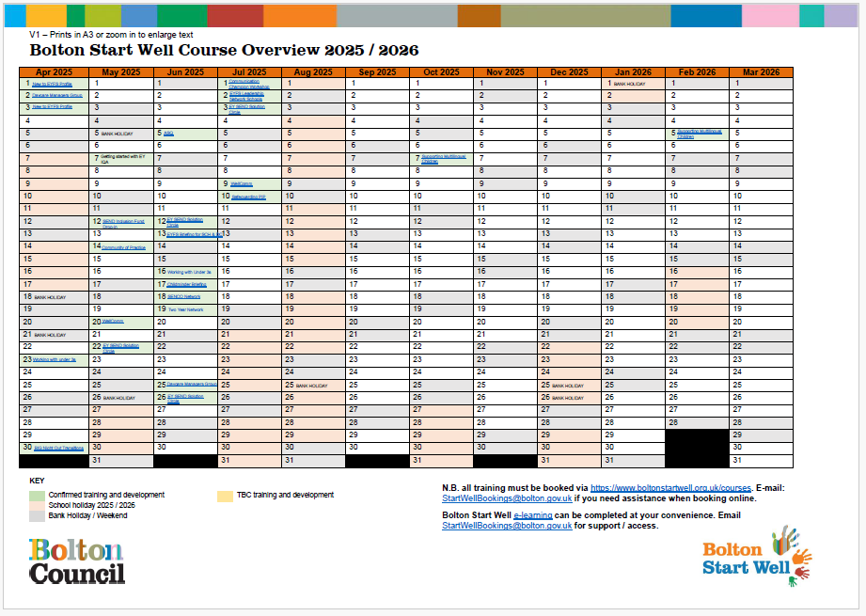The image size is (866, 616).
Task: Open Community of Practice link on 14 May
Action: pos(124,247)
